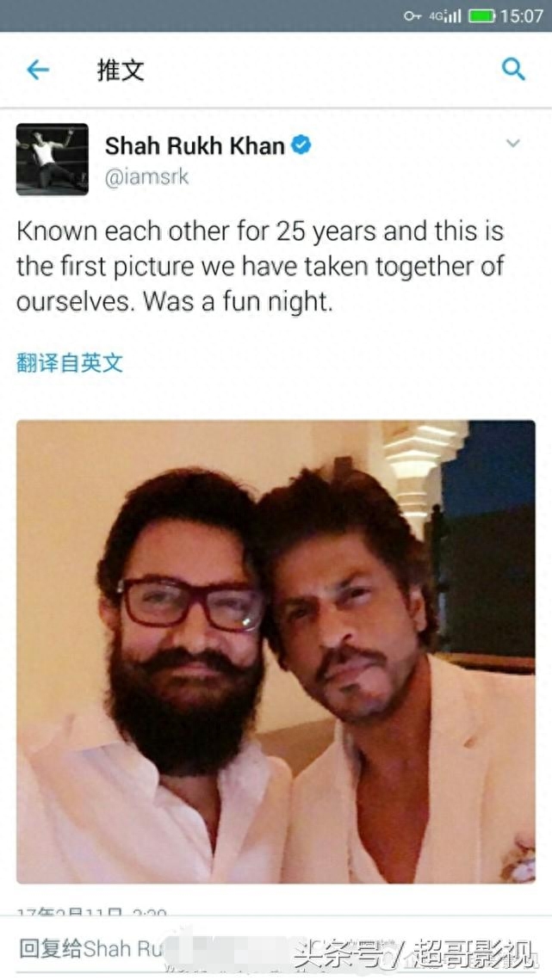
Task: Tap the partially hidden tweet date line
Action: click(x=91, y=913)
